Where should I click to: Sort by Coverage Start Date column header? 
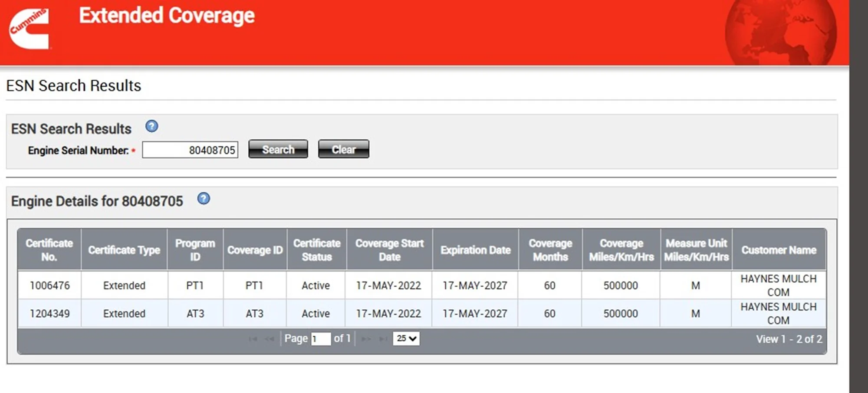(x=389, y=250)
